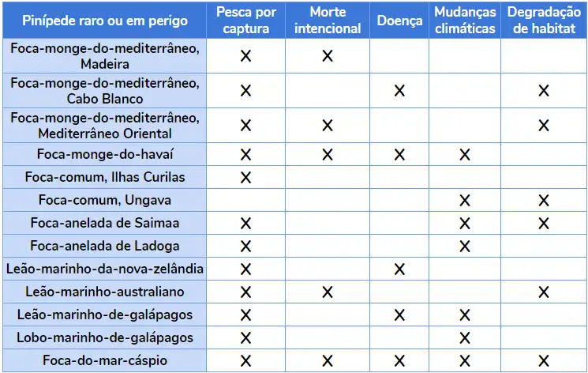The width and height of the screenshot is (588, 373).
Task: Select Mudanças climáticas X for Foca-monge-do-havaí
Action: tap(465, 154)
